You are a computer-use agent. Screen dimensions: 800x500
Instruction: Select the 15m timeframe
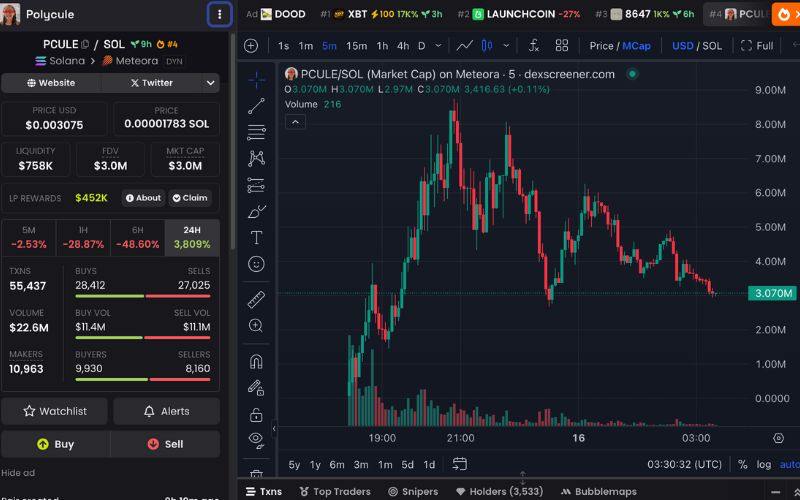point(356,46)
